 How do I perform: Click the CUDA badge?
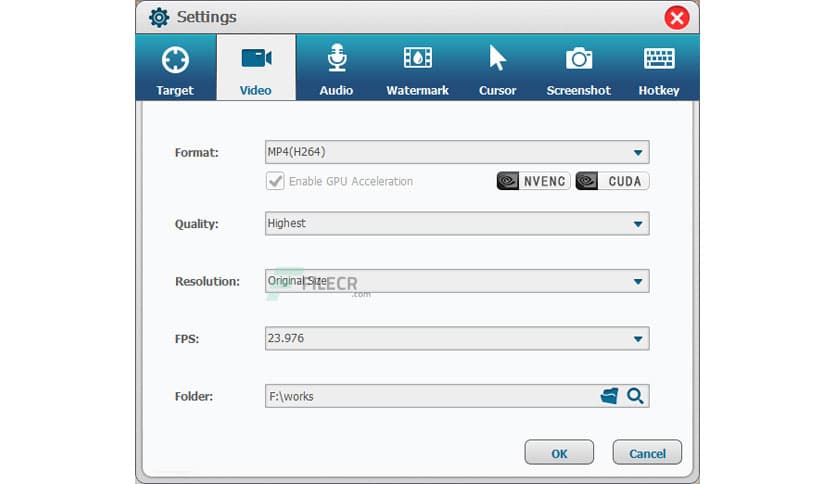click(612, 181)
